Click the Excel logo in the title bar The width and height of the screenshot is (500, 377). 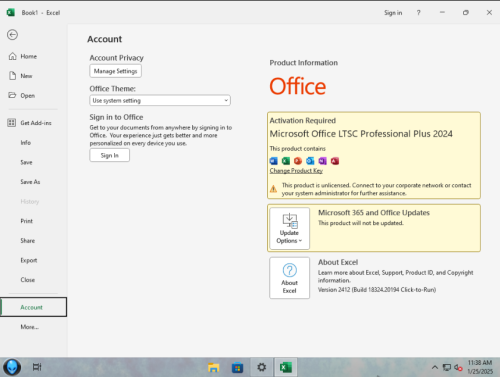(x=11, y=13)
